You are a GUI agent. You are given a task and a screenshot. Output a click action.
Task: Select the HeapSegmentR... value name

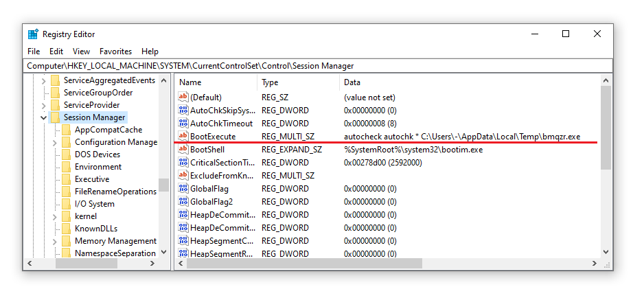click(221, 253)
